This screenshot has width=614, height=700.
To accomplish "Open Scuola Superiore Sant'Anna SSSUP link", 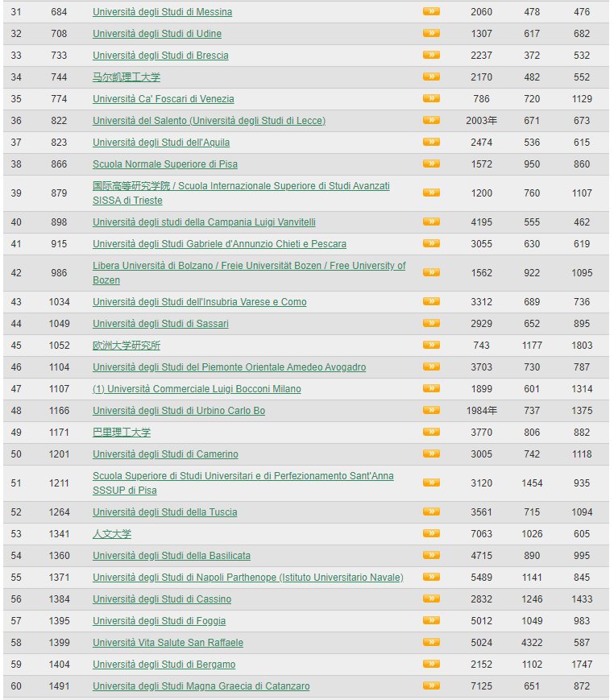I will [243, 483].
